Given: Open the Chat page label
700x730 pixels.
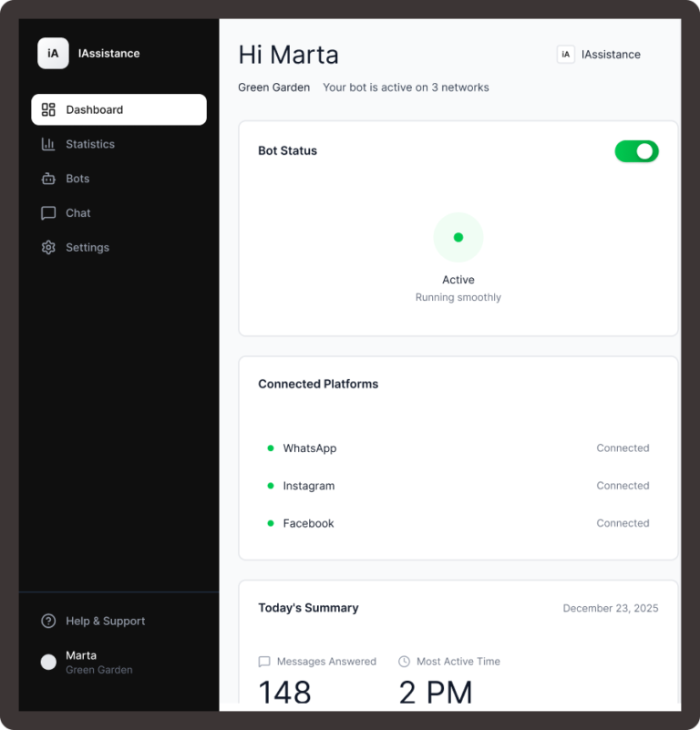Looking at the screenshot, I should click(x=78, y=213).
